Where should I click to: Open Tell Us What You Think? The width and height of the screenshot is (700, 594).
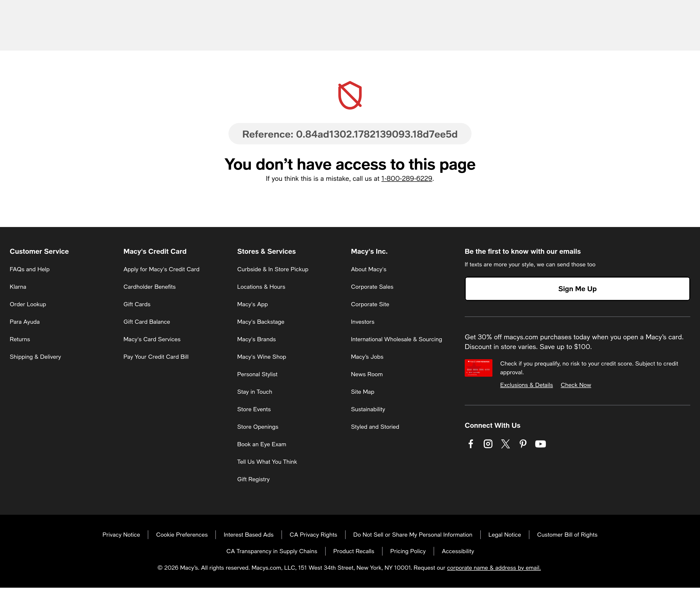[x=267, y=462]
